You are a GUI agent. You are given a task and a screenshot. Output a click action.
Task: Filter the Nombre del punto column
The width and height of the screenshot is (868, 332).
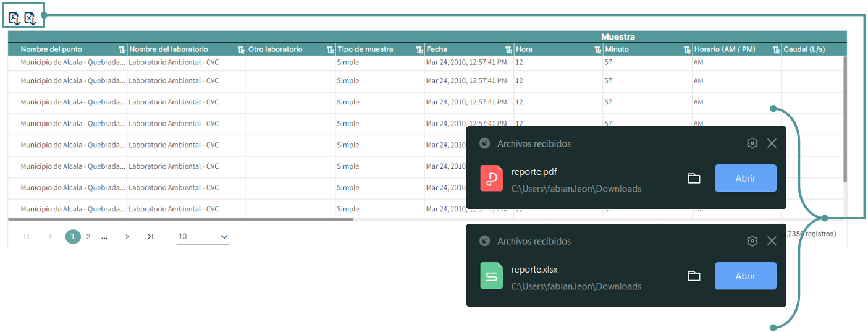(x=122, y=49)
